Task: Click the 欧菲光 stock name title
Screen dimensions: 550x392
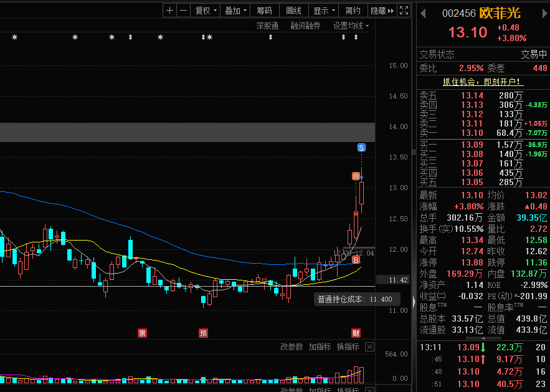Action: point(500,13)
